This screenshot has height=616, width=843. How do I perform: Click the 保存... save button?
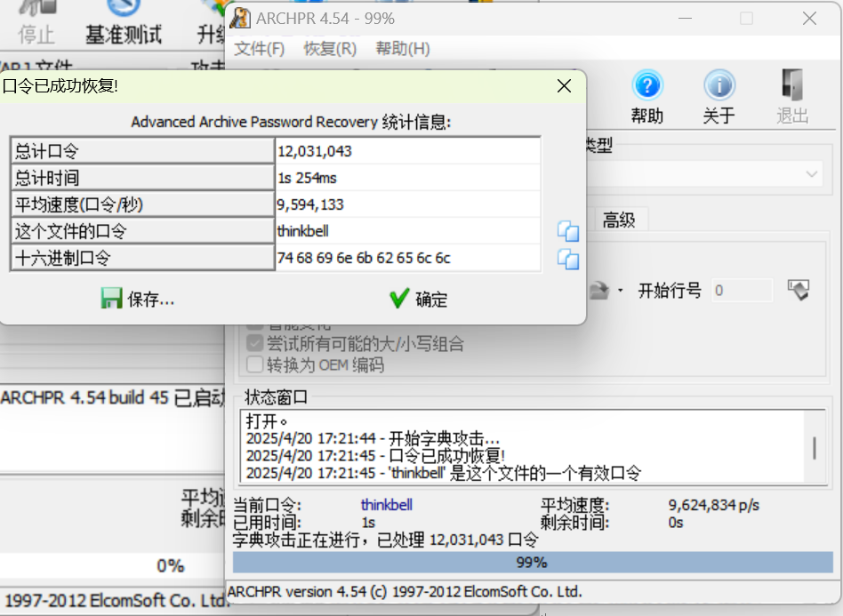tap(139, 300)
